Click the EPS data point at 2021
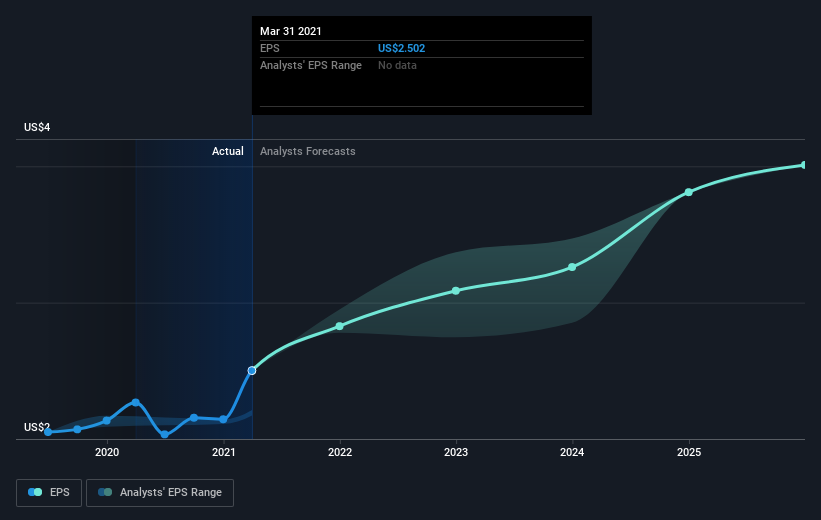821x520 pixels. [x=224, y=419]
